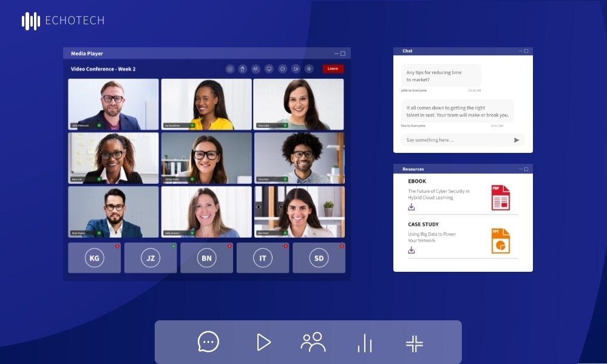The height and width of the screenshot is (364, 607).
Task: Download the CASE STUDY resource
Action: (411, 251)
